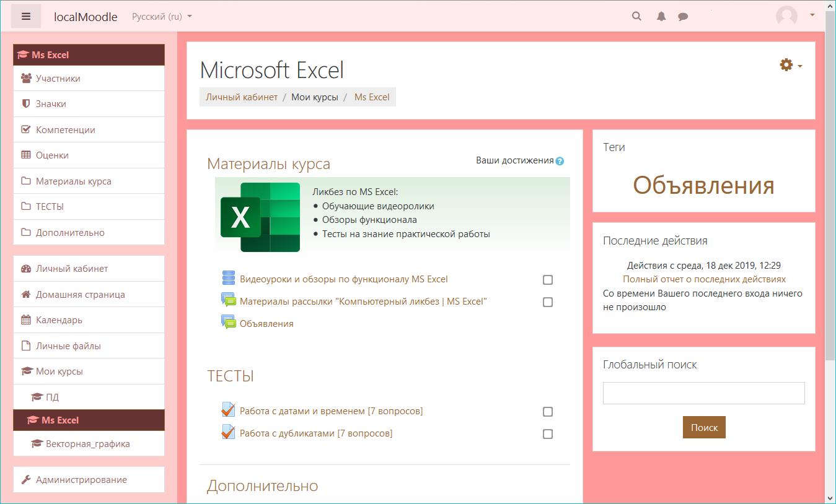Open Видеоуроки и обзоры по функционалу link
This screenshot has height=504, width=836.
(343, 279)
